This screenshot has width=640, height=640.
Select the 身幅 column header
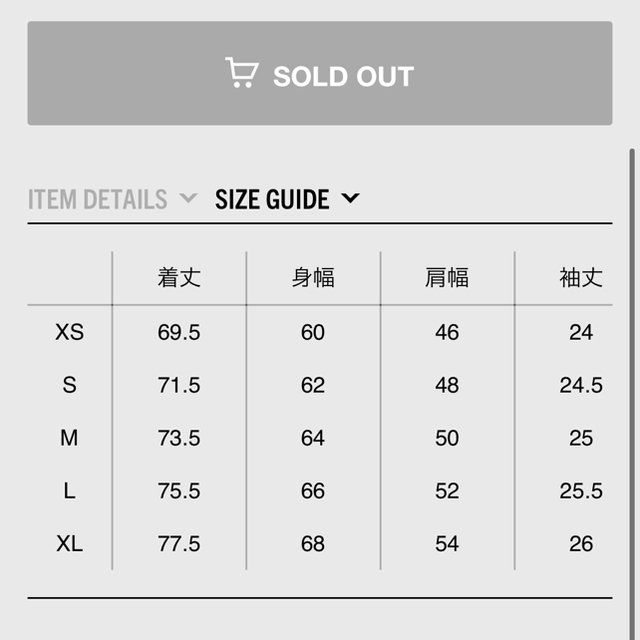tap(313, 278)
